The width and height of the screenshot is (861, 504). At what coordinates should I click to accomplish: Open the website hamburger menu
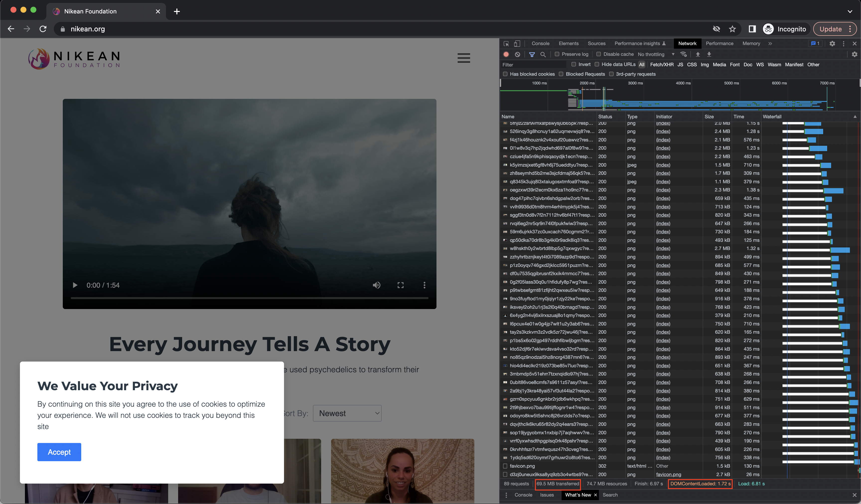(464, 58)
